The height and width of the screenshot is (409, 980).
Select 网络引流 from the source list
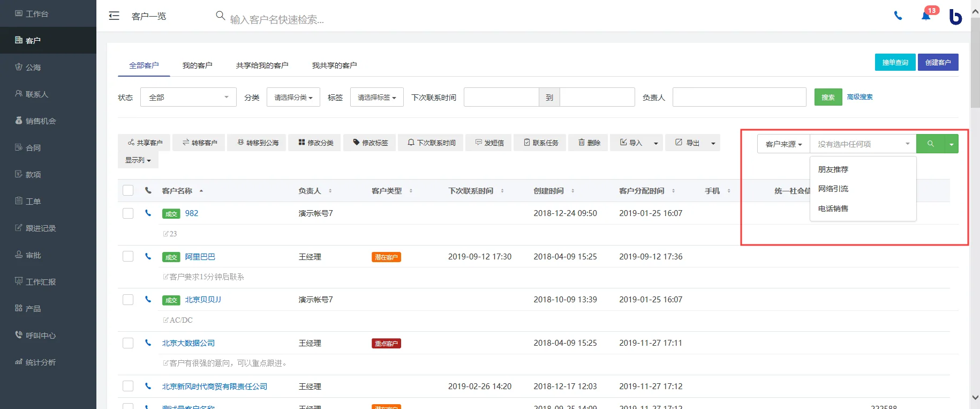click(x=863, y=189)
